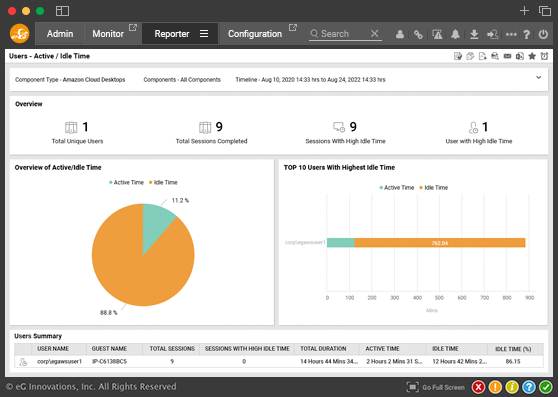This screenshot has width=558, height=397.
Task: Click the power logout icon
Action: 543,34
